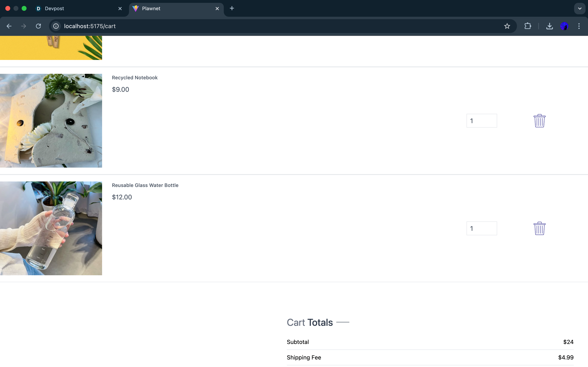588x367 pixels.
Task: Go back to previous page
Action: point(9,26)
